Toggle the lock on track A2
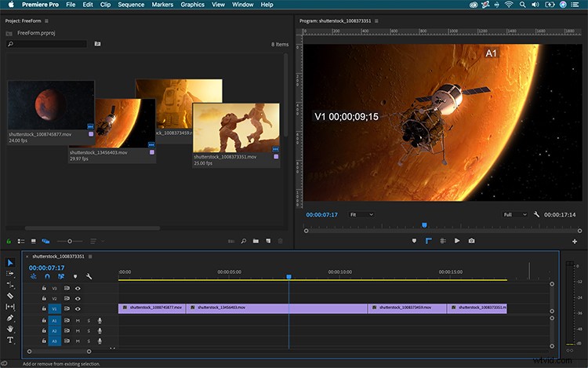Viewport: 588px width, 368px height. 44,331
